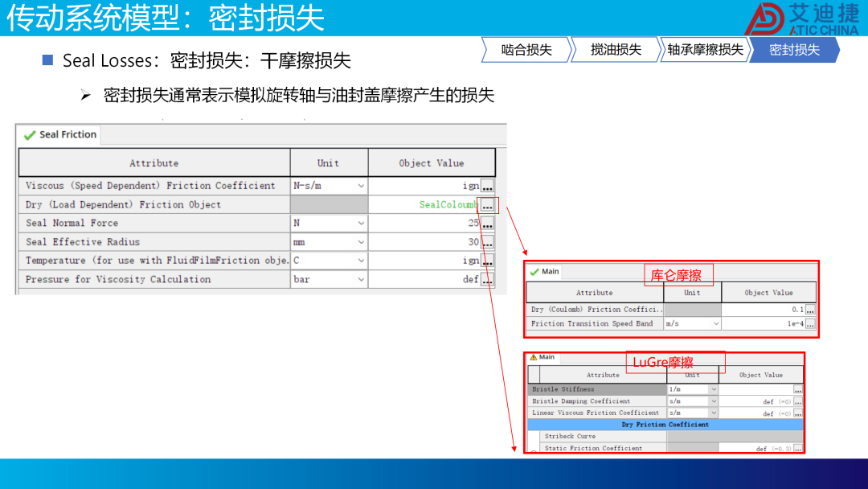Click the ATIC China logo

[801, 18]
